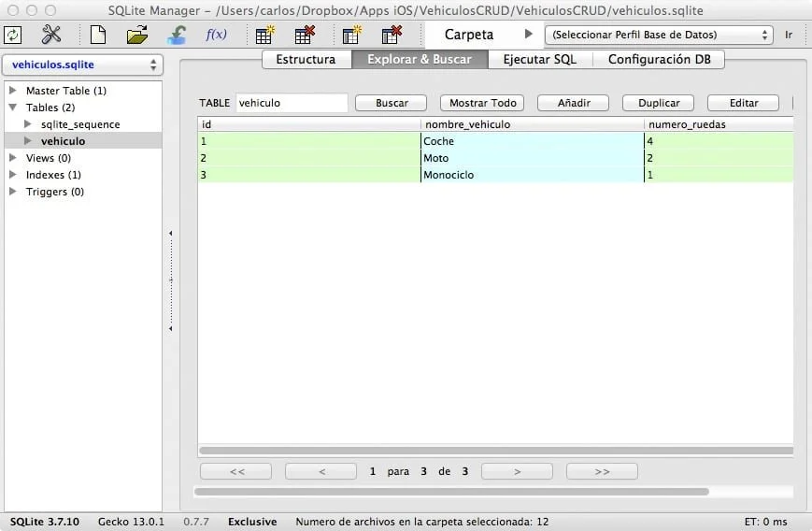Select Master Table (1) tree item
812x531 pixels.
(66, 91)
